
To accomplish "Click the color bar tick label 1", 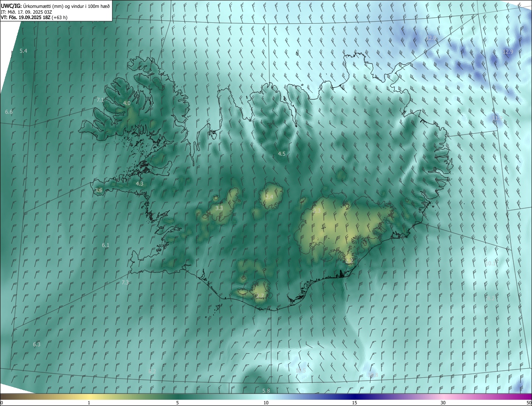I will tap(89, 403).
